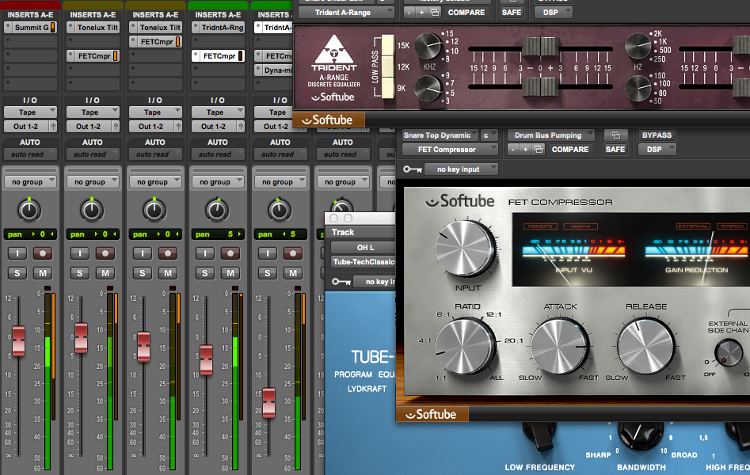
Task: Solo the Summit G channel
Action: click(x=18, y=273)
